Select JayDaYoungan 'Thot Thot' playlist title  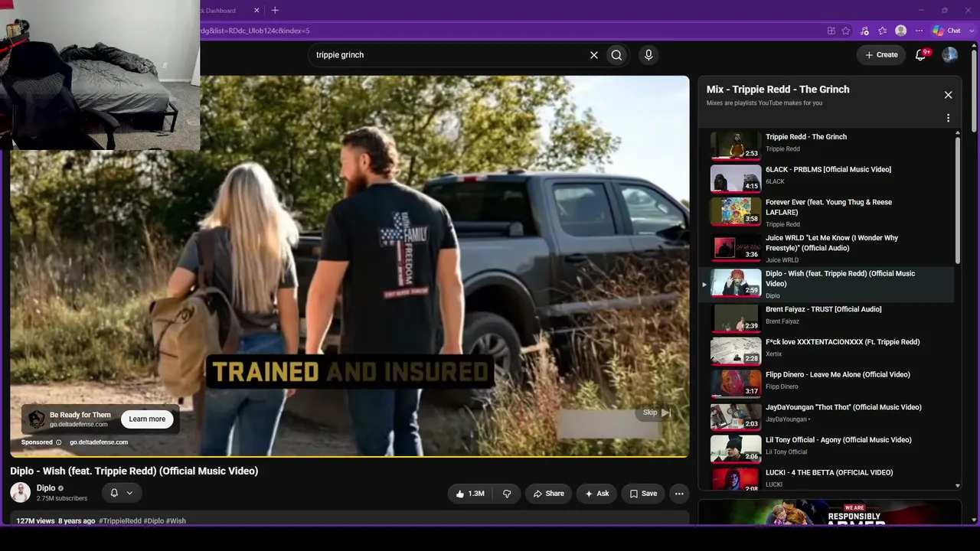(844, 408)
